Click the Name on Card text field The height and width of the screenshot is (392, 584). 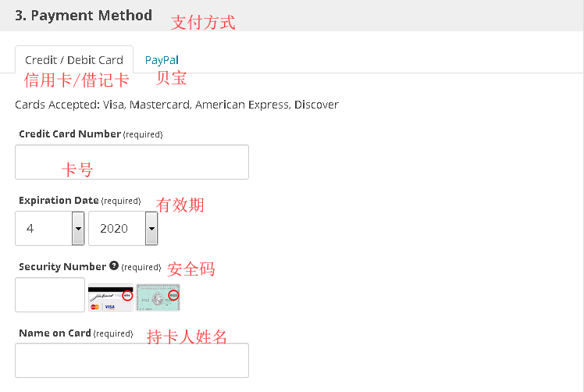coord(132,360)
